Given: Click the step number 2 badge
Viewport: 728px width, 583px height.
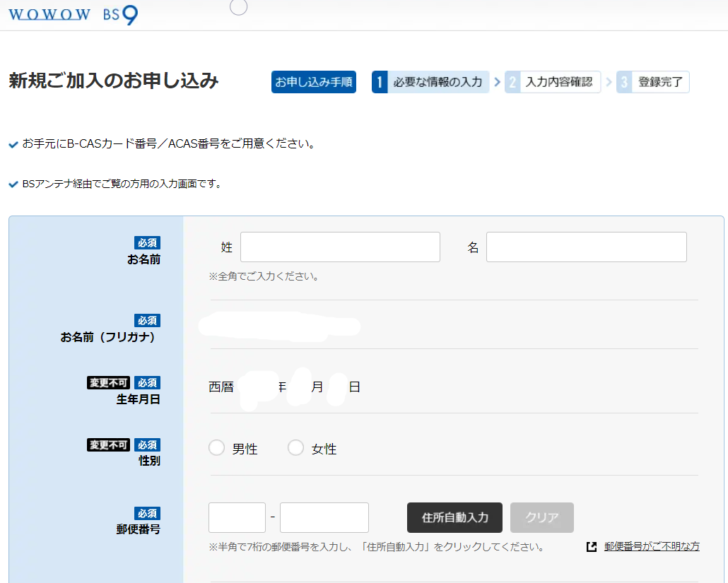Looking at the screenshot, I should point(512,82).
